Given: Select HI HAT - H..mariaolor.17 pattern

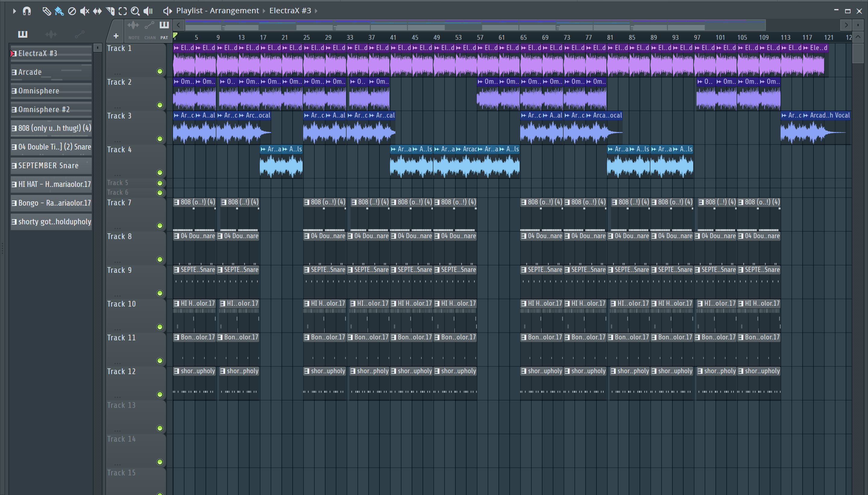Looking at the screenshot, I should [51, 184].
